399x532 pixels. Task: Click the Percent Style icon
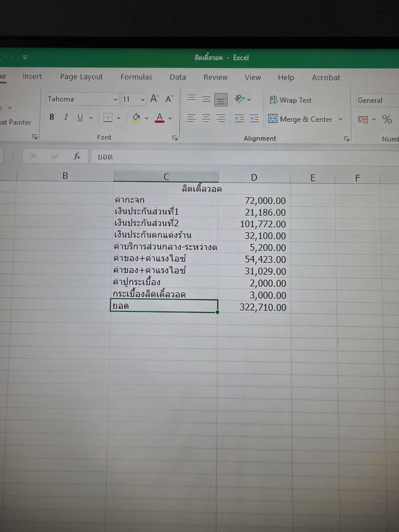(387, 119)
